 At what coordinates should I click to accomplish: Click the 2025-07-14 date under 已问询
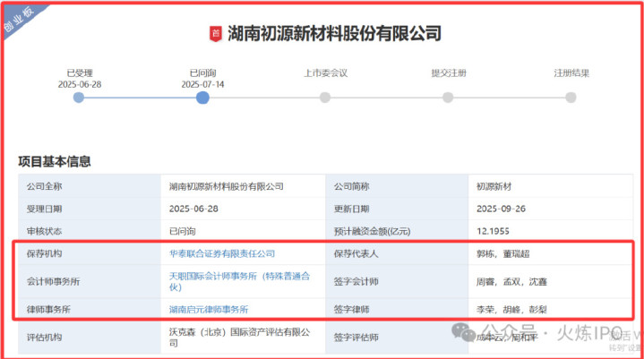tap(203, 84)
